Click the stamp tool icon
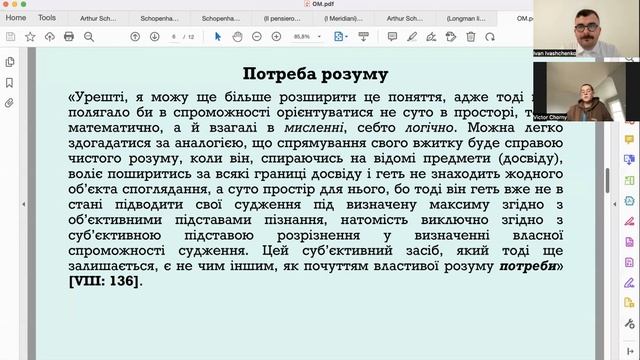This screenshot has width=640, height=360. tap(451, 37)
